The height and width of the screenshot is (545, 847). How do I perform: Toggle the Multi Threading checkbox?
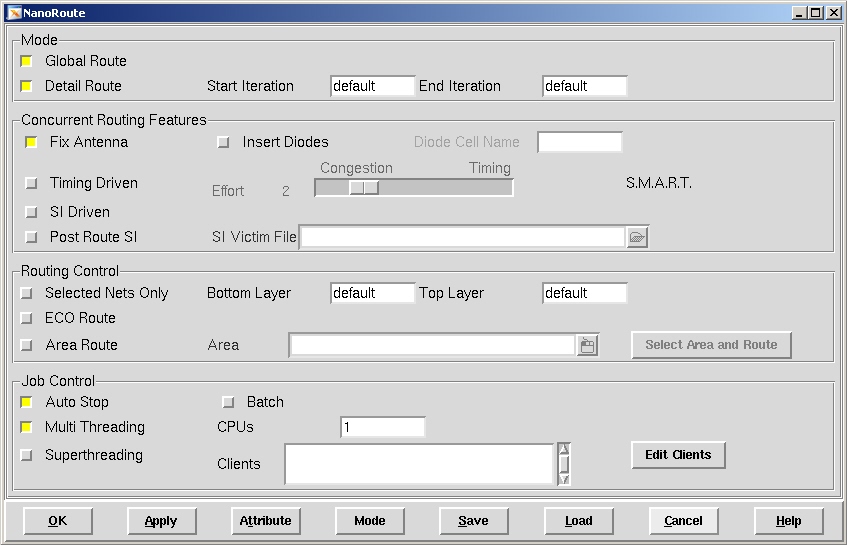[26, 427]
